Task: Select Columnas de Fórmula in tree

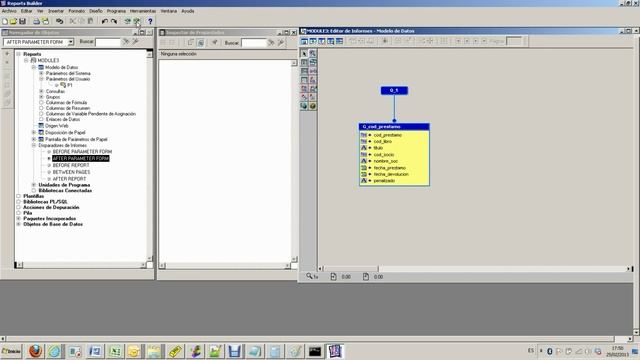Action: click(66, 103)
